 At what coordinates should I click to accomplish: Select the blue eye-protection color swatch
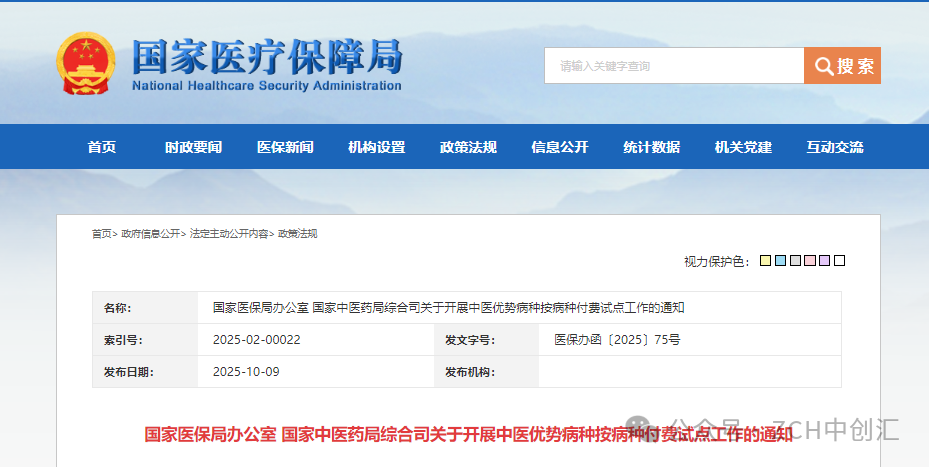(x=780, y=261)
